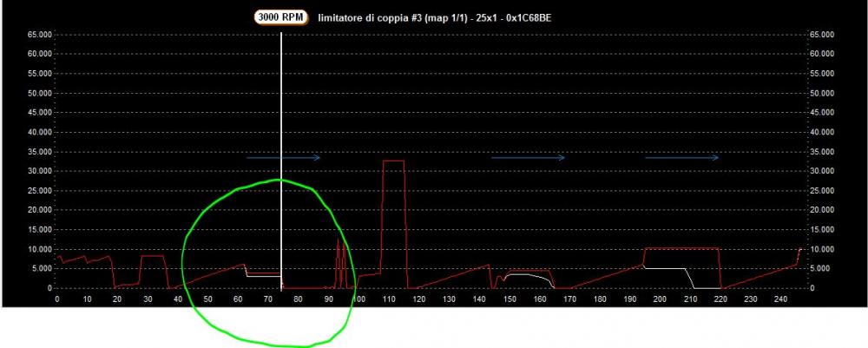The height and width of the screenshot is (348, 868).
Task: Click the leftmost blue arrow
Action: pos(283,158)
